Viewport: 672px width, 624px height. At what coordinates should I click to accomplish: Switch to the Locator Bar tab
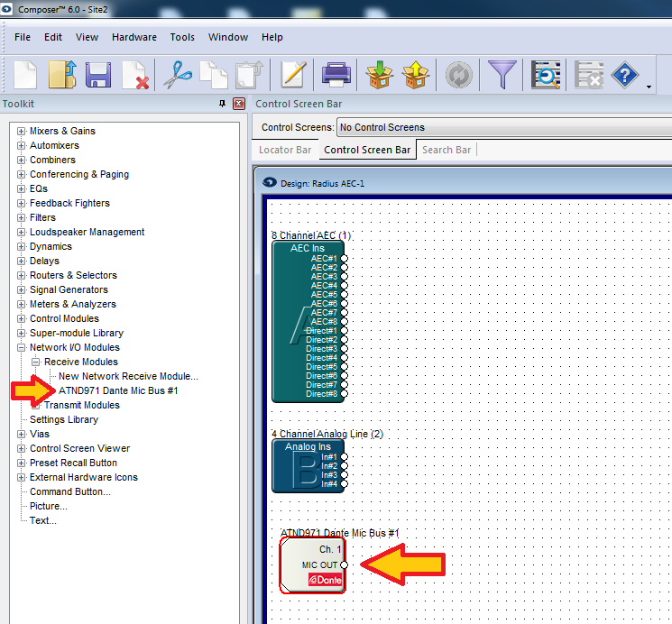[x=285, y=150]
